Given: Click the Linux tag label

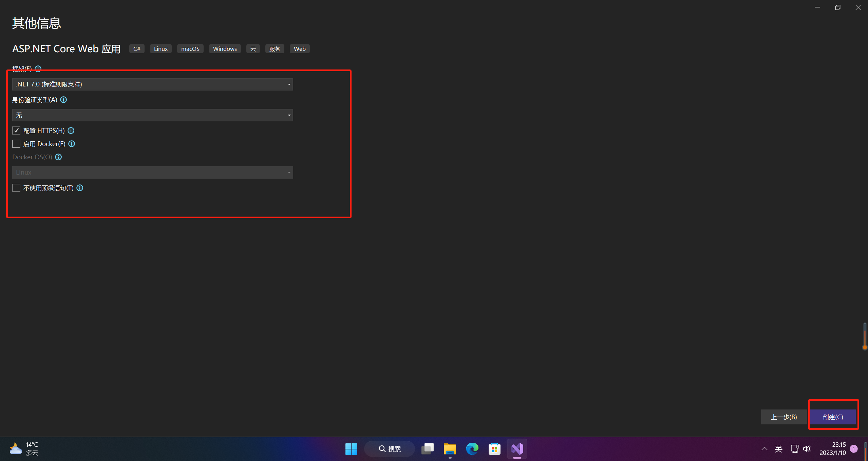Looking at the screenshot, I should pyautogui.click(x=161, y=49).
